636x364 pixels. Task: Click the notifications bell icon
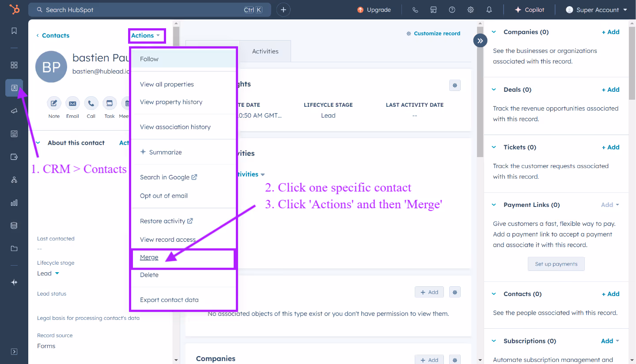coord(489,9)
